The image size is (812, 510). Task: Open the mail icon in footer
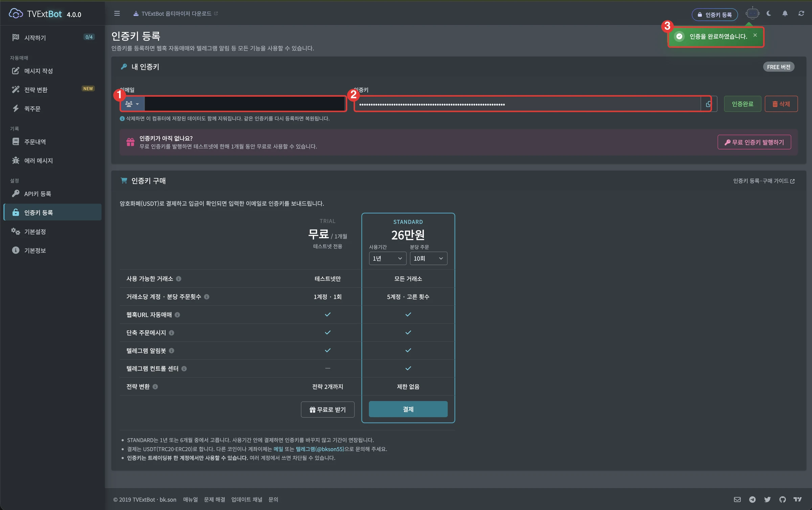point(737,500)
